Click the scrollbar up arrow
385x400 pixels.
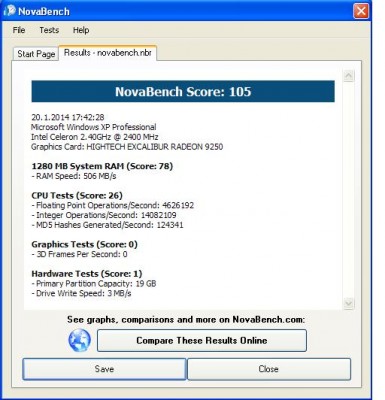(349, 76)
